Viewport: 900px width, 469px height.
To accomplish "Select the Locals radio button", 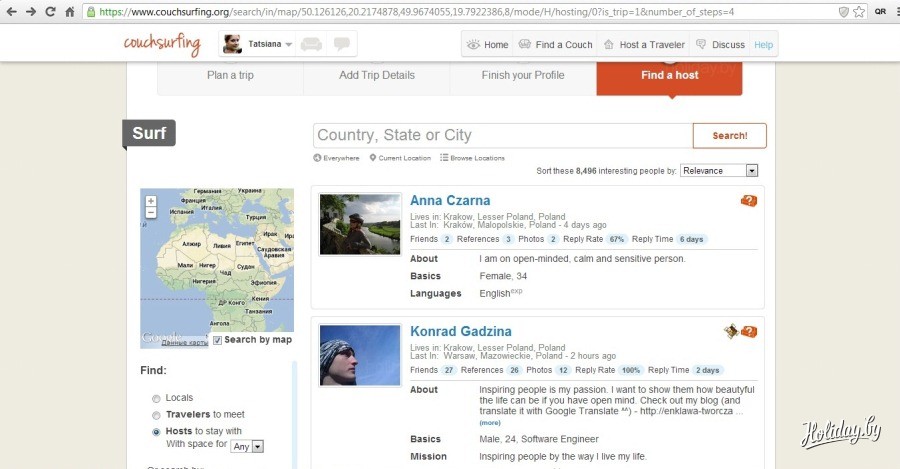I will [156, 398].
